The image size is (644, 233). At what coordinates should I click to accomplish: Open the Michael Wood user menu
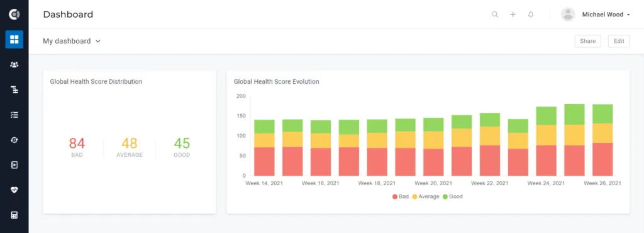click(x=596, y=14)
